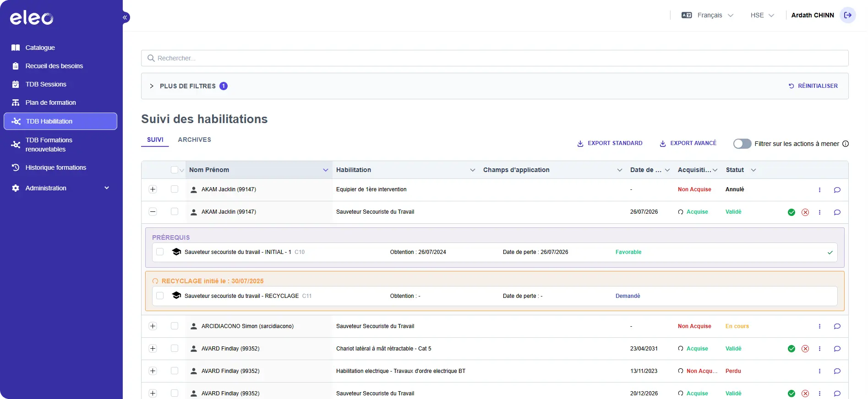Expand the PLUS DE FILTRES panel
This screenshot has width=868, height=399.
click(x=188, y=86)
